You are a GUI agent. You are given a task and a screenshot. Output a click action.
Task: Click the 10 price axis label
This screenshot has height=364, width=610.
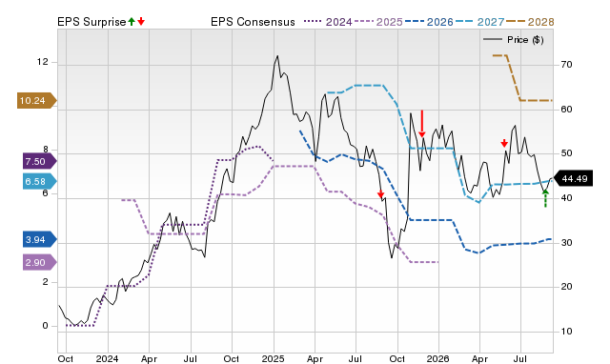[567, 332]
